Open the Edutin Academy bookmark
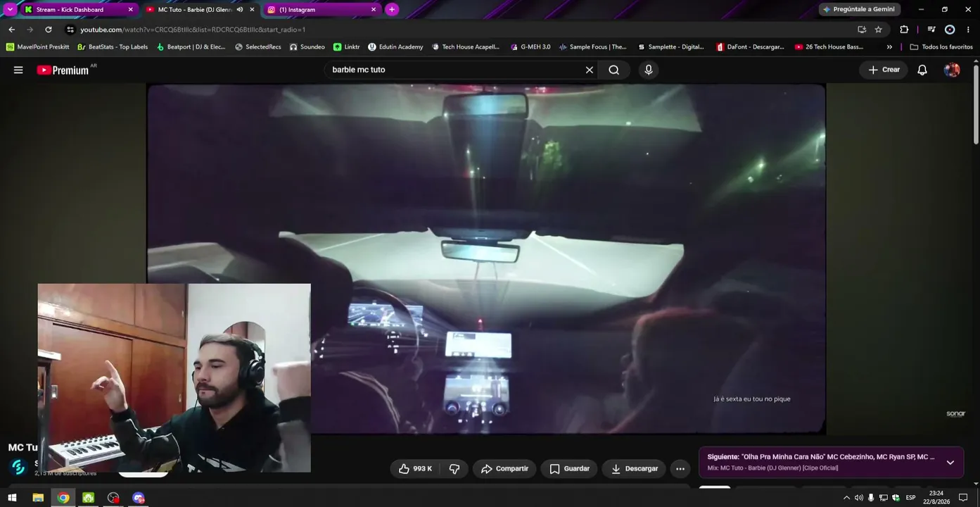980x507 pixels. [x=395, y=47]
